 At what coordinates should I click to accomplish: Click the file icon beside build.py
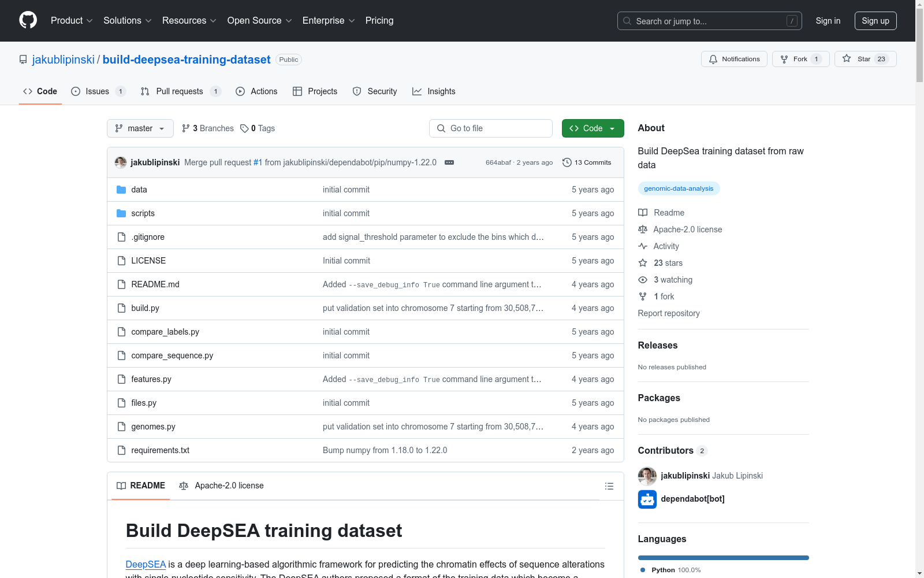121,308
